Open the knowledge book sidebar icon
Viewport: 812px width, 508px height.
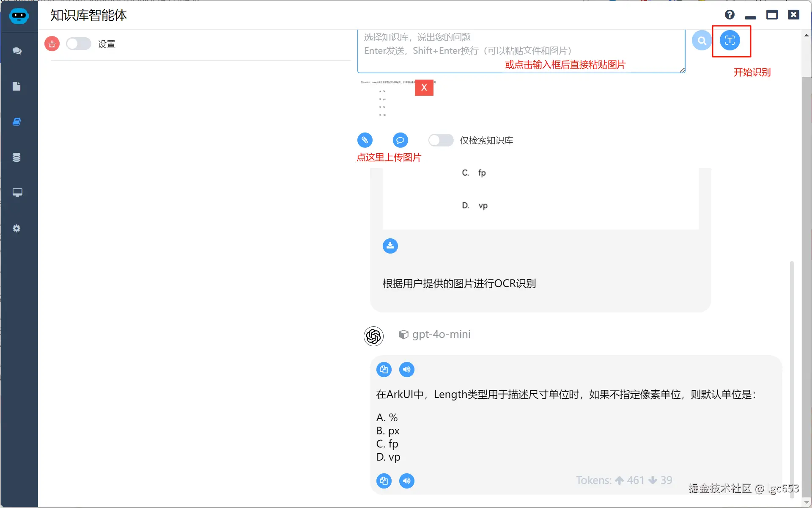[x=17, y=122]
